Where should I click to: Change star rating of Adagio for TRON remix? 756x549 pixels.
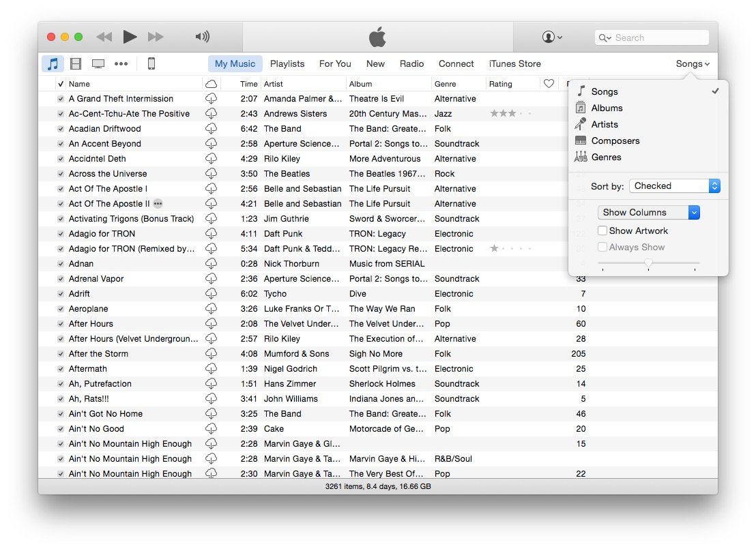[x=510, y=248]
